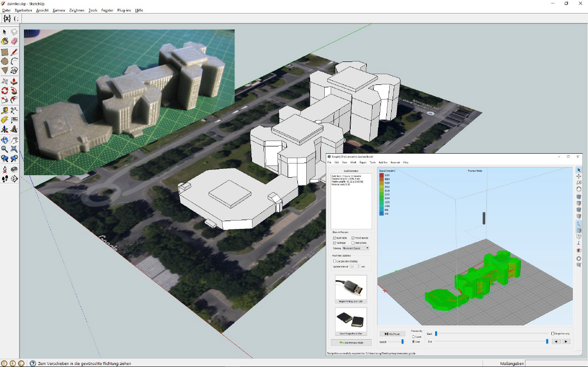The width and height of the screenshot is (588, 367).
Task: Open the Kamera menu in SketchUp
Action: (x=59, y=10)
